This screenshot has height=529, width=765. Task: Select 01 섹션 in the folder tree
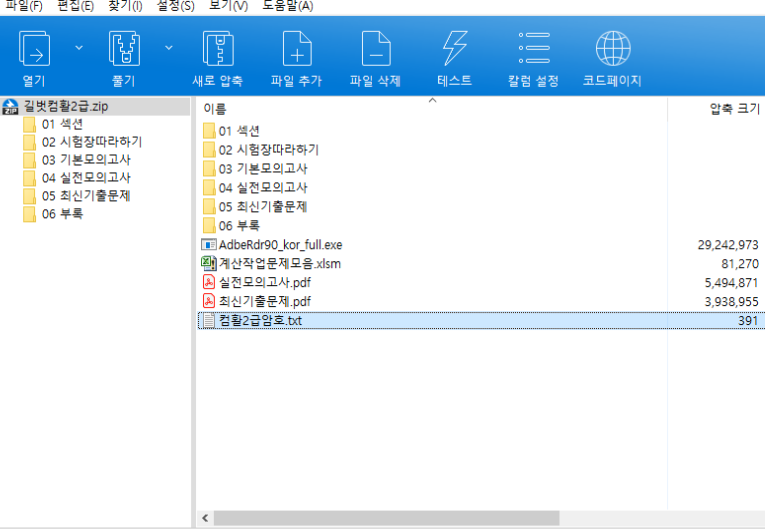pos(62,124)
